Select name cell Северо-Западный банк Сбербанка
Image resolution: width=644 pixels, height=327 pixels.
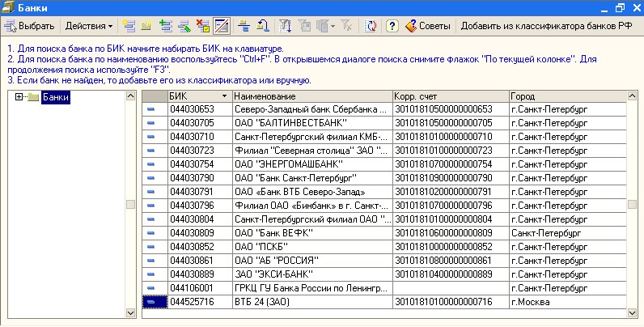tap(312, 109)
